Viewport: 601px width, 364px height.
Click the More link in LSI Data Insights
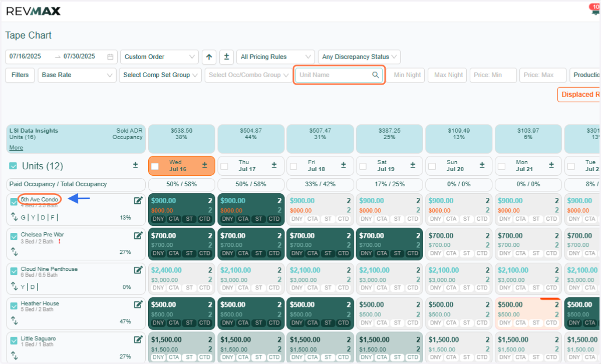(x=16, y=148)
